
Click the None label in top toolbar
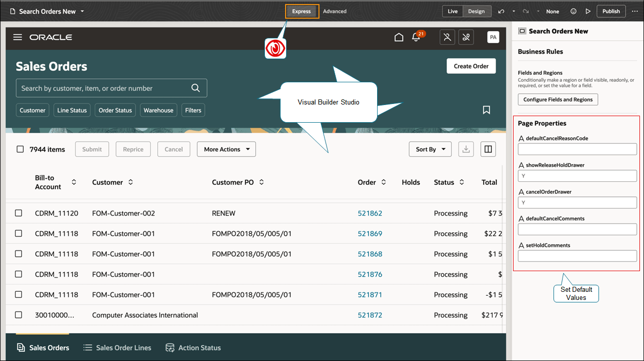pyautogui.click(x=553, y=11)
